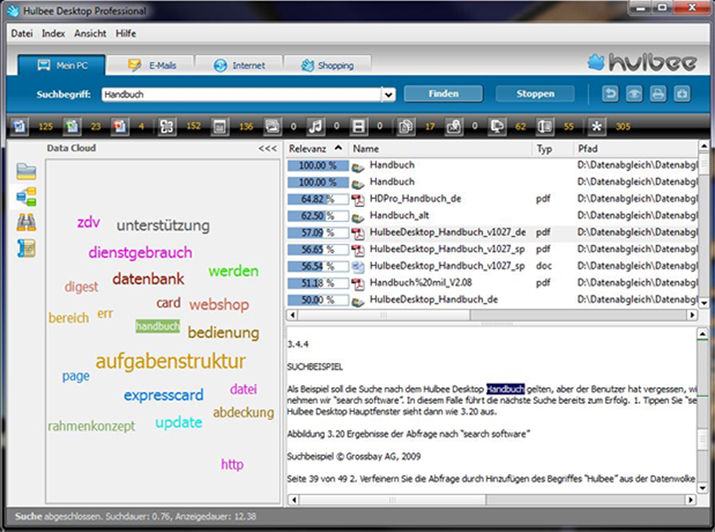Collapse the Data Cloud panel with <<<
715x532 pixels.
[267, 148]
